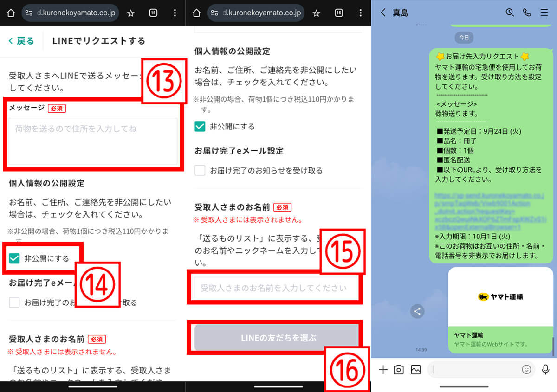Open the LINE chat menu icon
Viewport: 557px width, 392px height.
click(x=544, y=13)
